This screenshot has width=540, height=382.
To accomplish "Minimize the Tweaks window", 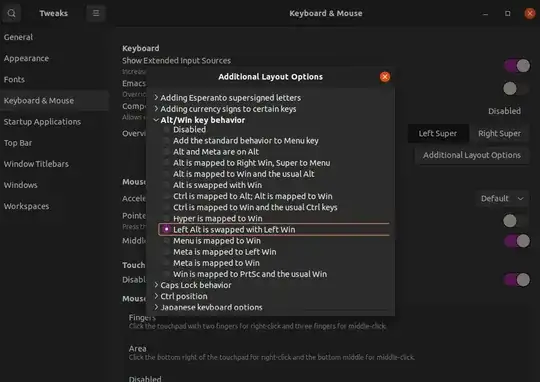I will click(485, 13).
